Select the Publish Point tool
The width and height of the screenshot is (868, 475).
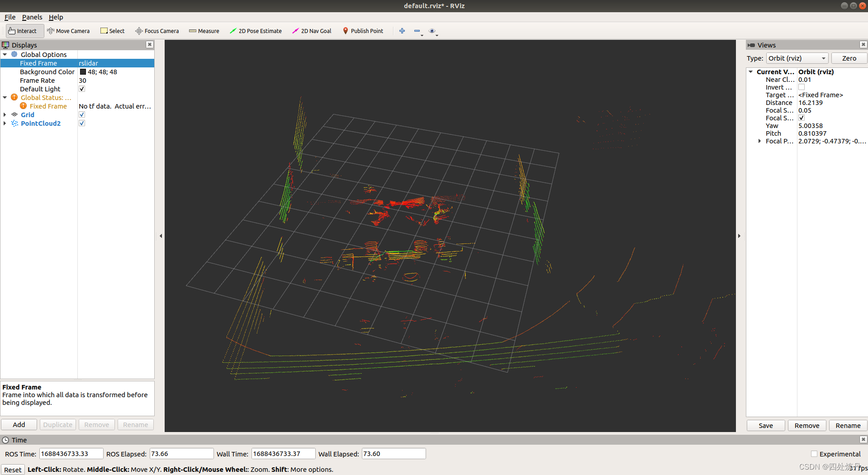click(x=363, y=31)
